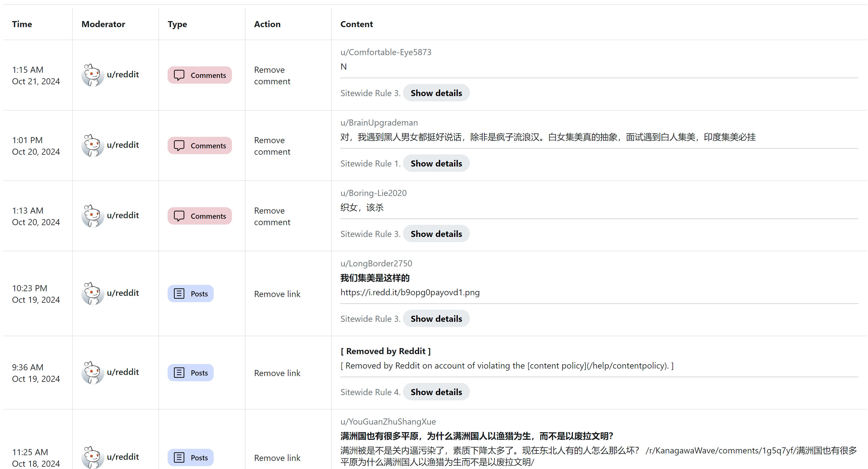Show details for u/LongBorder2750 removed post
The image size is (868, 469).
point(436,319)
